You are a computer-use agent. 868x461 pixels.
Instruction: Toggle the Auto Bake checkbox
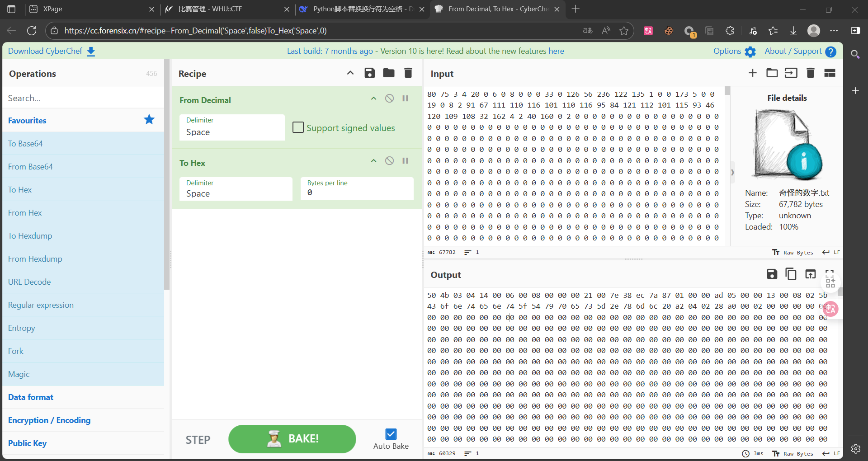(391, 434)
